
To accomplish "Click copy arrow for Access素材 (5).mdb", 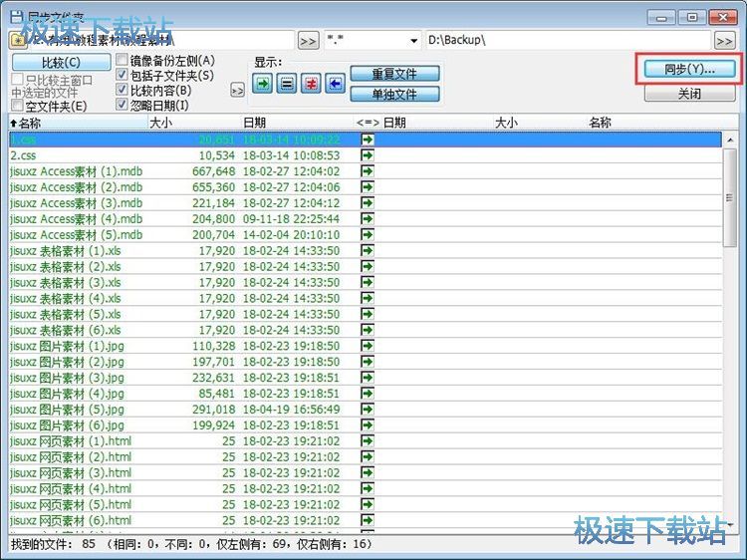I will 368,235.
